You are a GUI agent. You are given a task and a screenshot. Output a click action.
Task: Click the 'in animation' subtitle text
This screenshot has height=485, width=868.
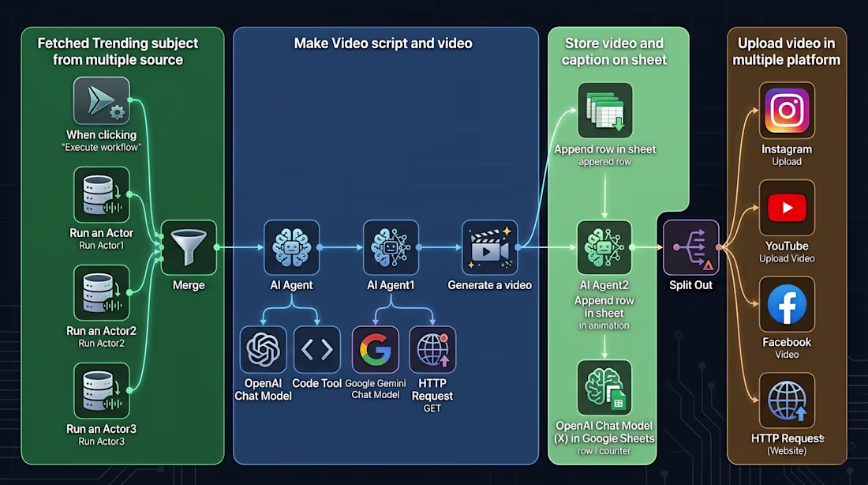coord(604,326)
